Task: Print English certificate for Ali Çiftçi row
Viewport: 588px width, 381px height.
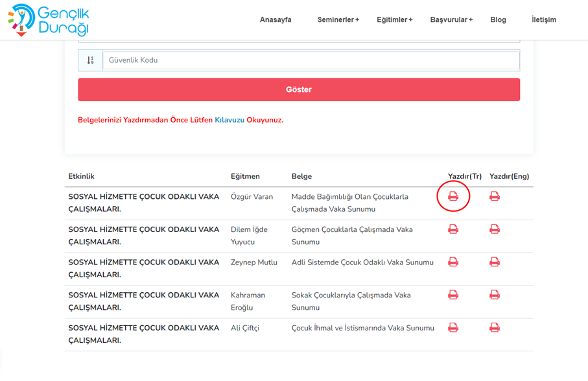Action: [494, 327]
